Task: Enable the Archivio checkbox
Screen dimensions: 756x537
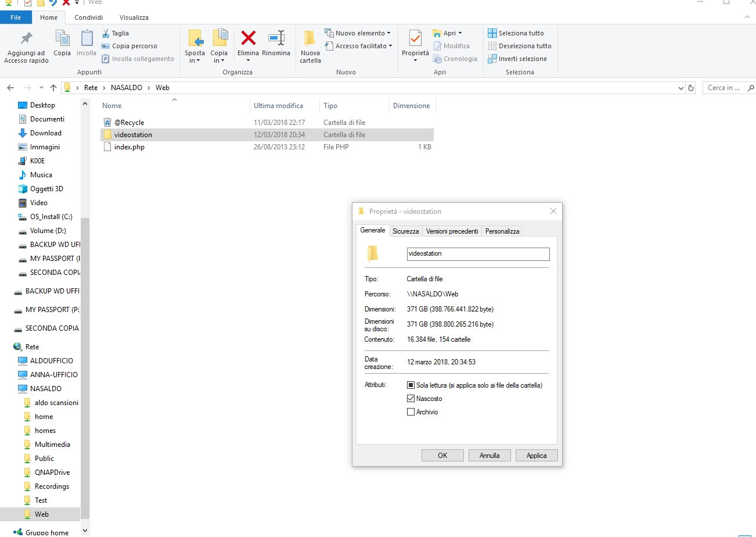Action: tap(411, 412)
